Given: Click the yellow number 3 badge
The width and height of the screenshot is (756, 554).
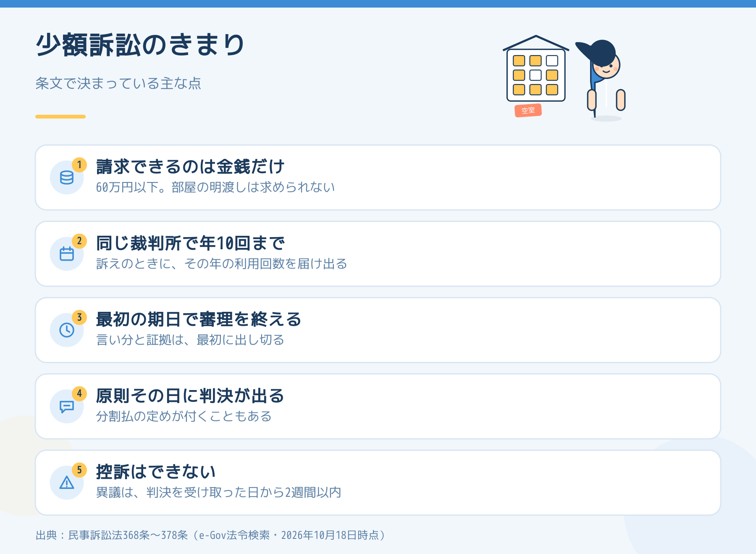Looking at the screenshot, I should [x=79, y=317].
